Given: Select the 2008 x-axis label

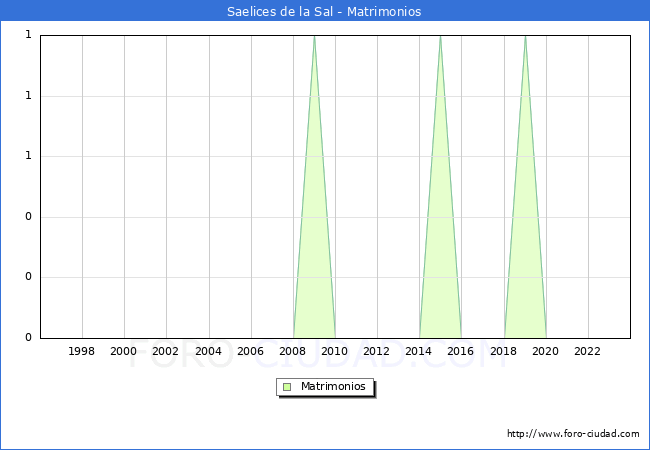Looking at the screenshot, I should click(x=293, y=351).
